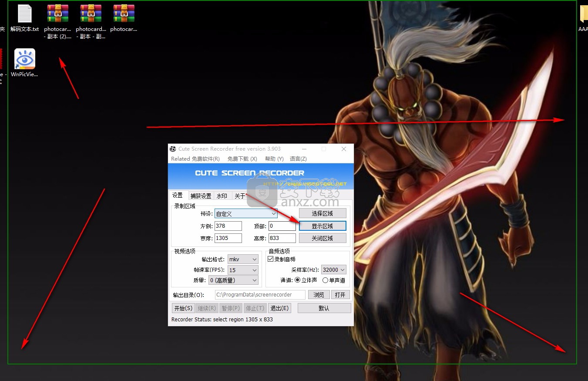Open the Related 免费软件(R) menu

point(195,159)
